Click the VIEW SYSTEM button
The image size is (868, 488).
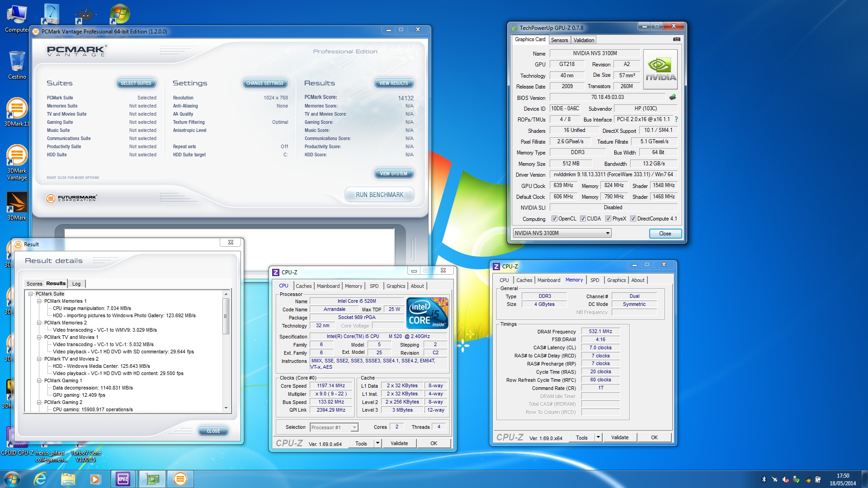pyautogui.click(x=393, y=174)
